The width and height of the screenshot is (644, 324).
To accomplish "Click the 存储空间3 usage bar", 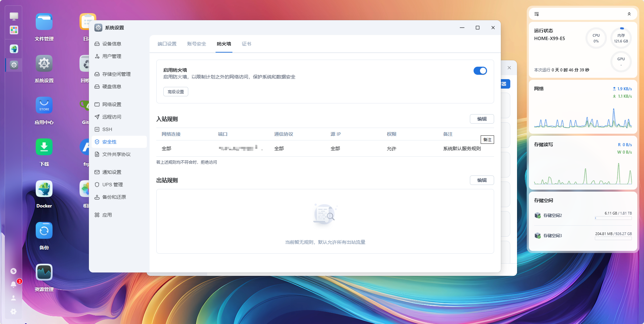I will tap(613, 238).
